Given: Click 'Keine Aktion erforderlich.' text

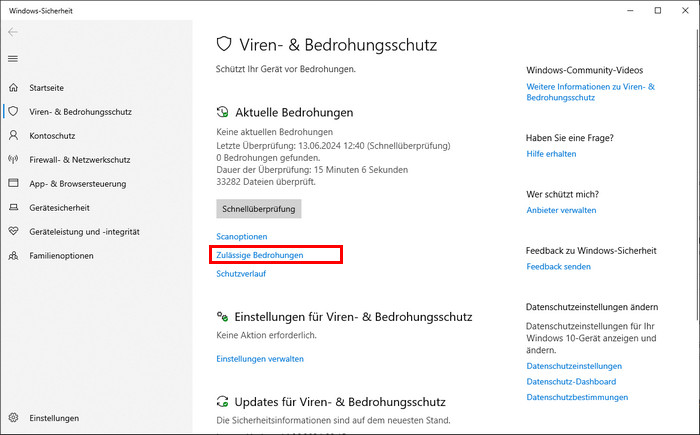Looking at the screenshot, I should pos(267,335).
